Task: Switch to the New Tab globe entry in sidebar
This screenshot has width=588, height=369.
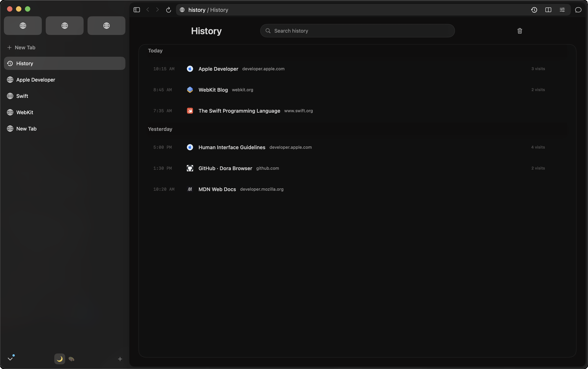Action: pos(65,129)
